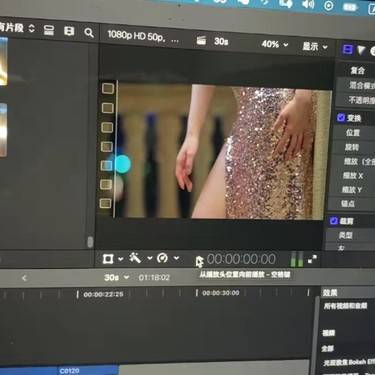Open the magic wand enhancements tool
375x375 pixels.
pos(135,258)
